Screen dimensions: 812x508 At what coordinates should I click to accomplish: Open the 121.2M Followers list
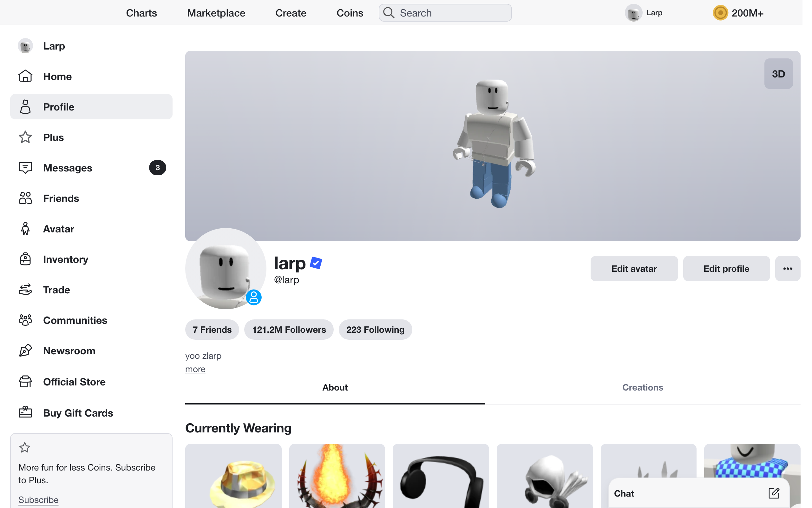[289, 329]
